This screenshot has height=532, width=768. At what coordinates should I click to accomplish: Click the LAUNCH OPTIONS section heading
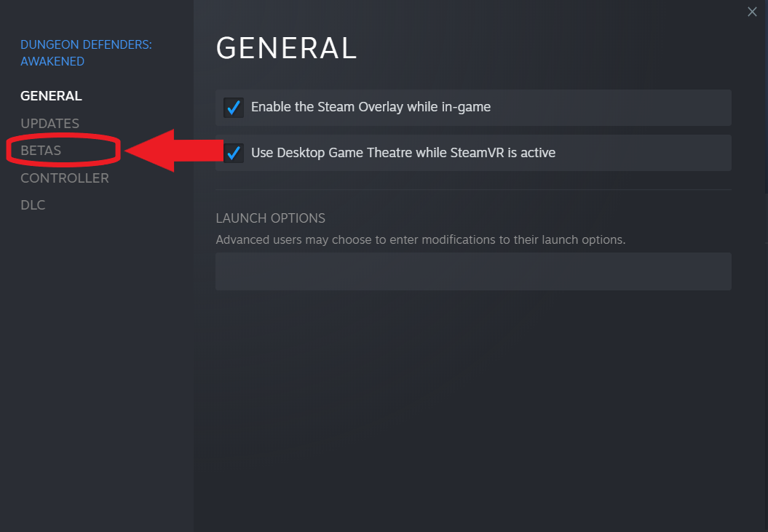pyautogui.click(x=270, y=218)
